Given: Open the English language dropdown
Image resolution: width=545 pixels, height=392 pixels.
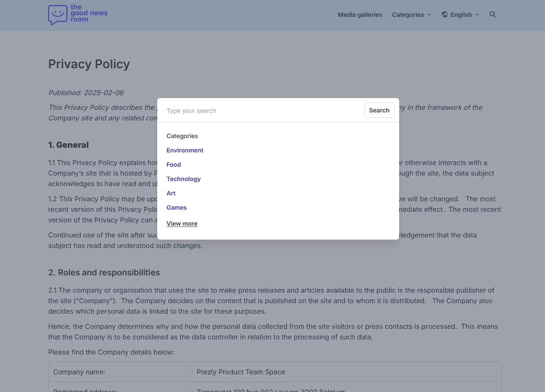Looking at the screenshot, I should click(x=461, y=15).
